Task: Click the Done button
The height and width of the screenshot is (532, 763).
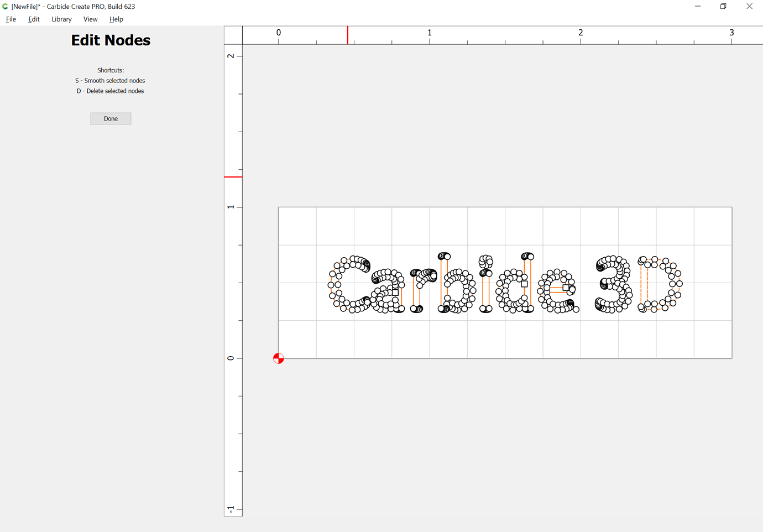Action: click(x=111, y=118)
